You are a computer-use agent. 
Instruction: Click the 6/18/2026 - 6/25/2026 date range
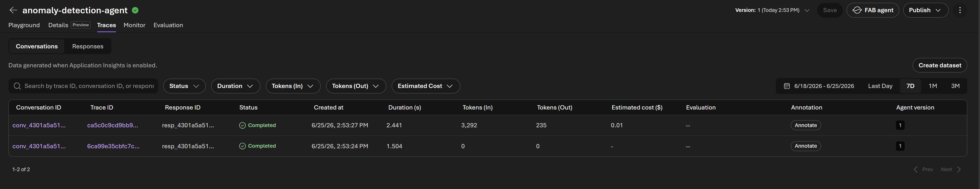[824, 86]
